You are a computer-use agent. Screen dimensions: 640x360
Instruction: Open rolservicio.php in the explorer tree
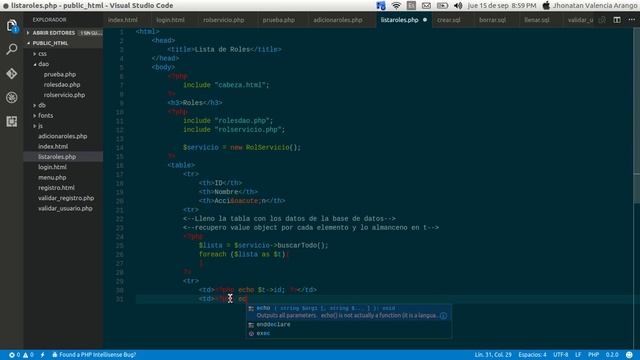coord(64,95)
